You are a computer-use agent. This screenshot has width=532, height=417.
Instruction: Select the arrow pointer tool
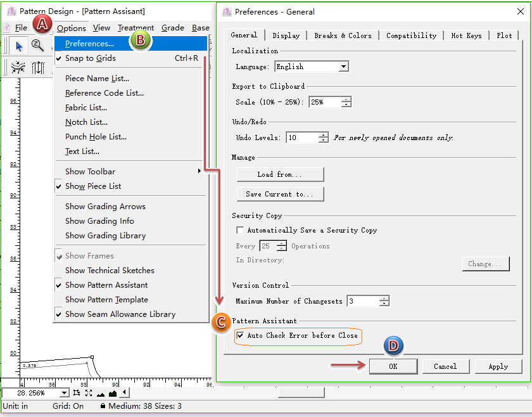point(19,46)
